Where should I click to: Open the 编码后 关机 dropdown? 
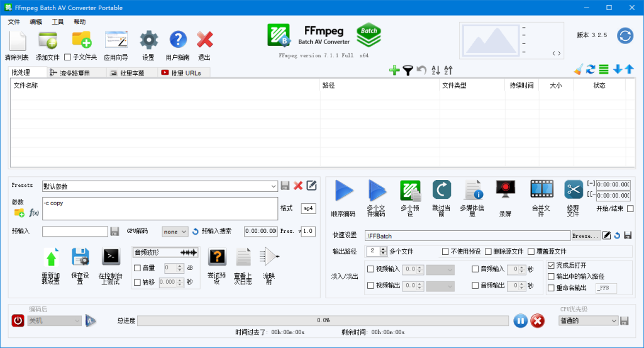point(54,320)
